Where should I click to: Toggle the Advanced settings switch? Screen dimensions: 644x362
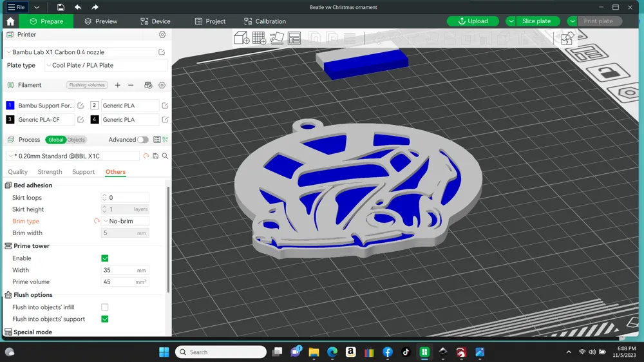point(142,140)
